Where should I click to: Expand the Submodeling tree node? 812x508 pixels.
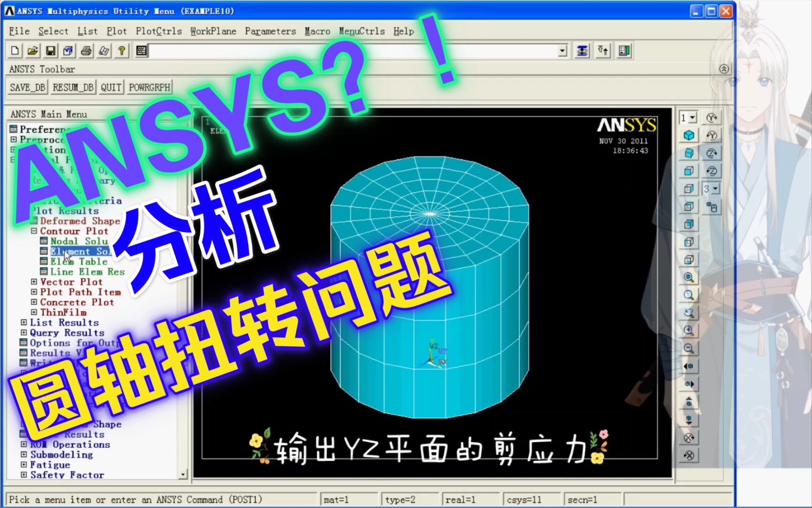click(x=23, y=454)
